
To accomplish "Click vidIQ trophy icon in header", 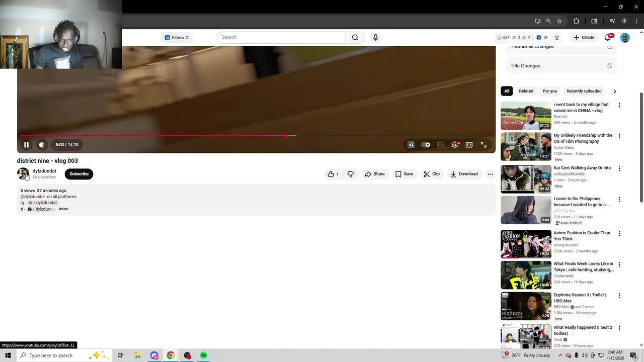I will [556, 37].
